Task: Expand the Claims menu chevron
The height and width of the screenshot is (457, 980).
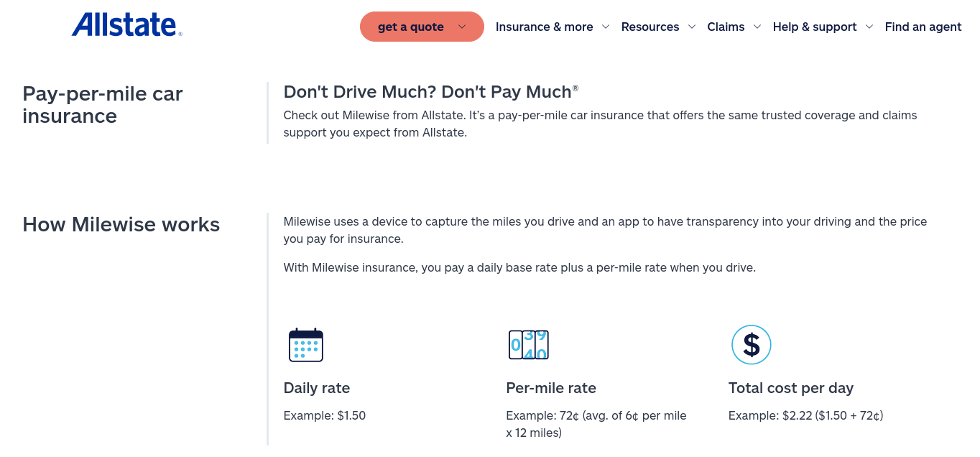Action: [757, 27]
